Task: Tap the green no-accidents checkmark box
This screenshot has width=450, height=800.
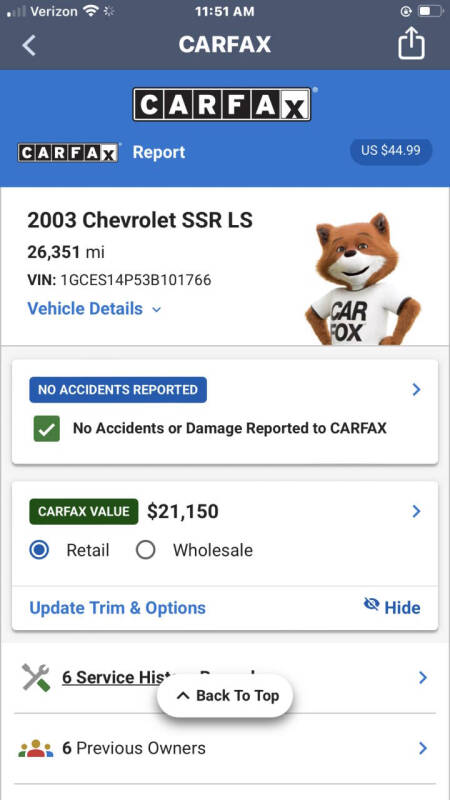Action: tap(46, 429)
